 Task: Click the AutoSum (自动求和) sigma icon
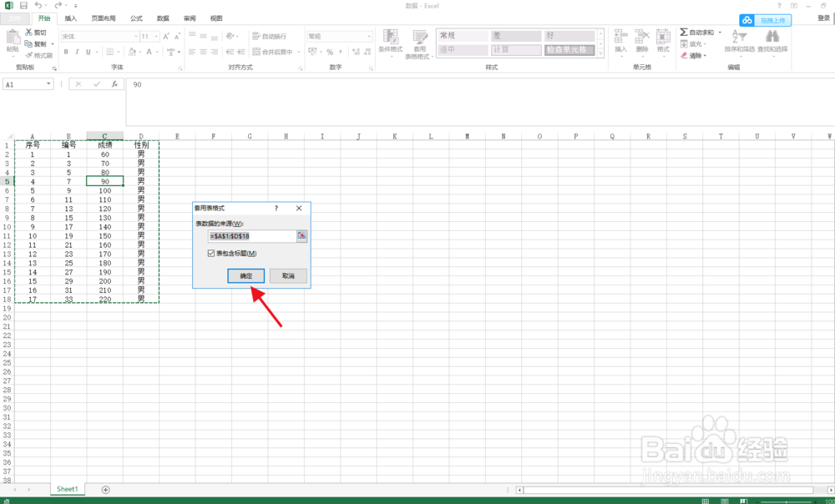[684, 33]
